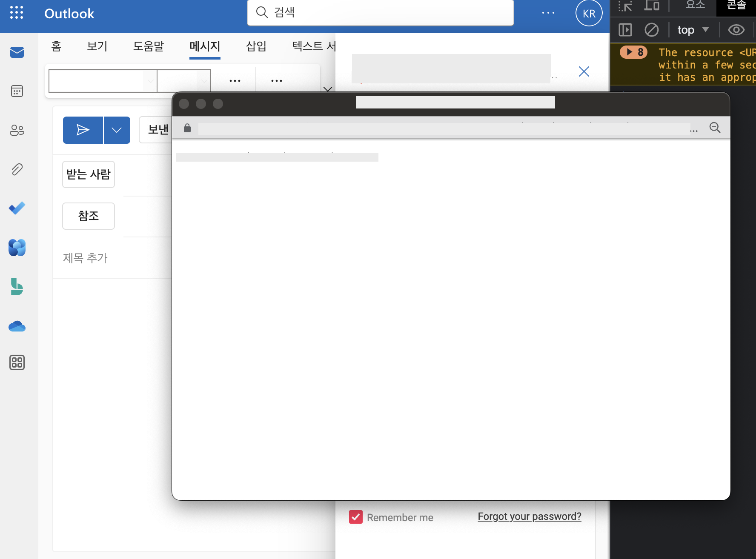This screenshot has height=559, width=756.
Task: Clear console with the ban icon
Action: tap(652, 30)
